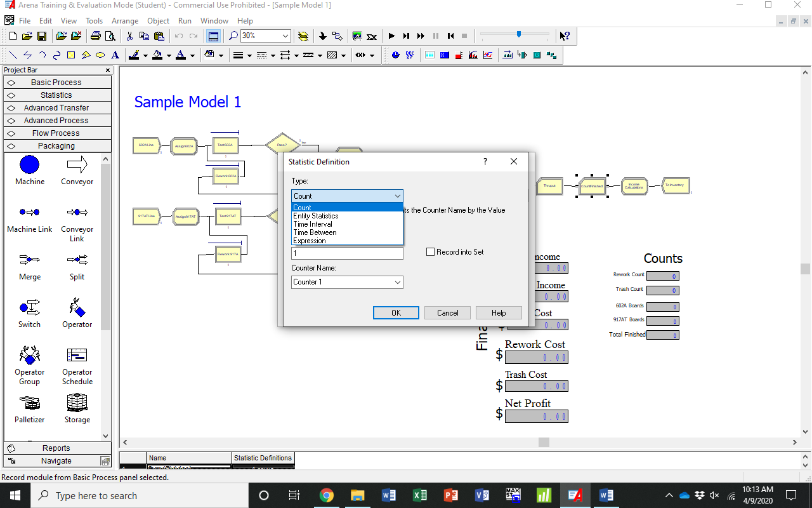Start the simulation with the Go play button
812x508 pixels.
click(391, 36)
